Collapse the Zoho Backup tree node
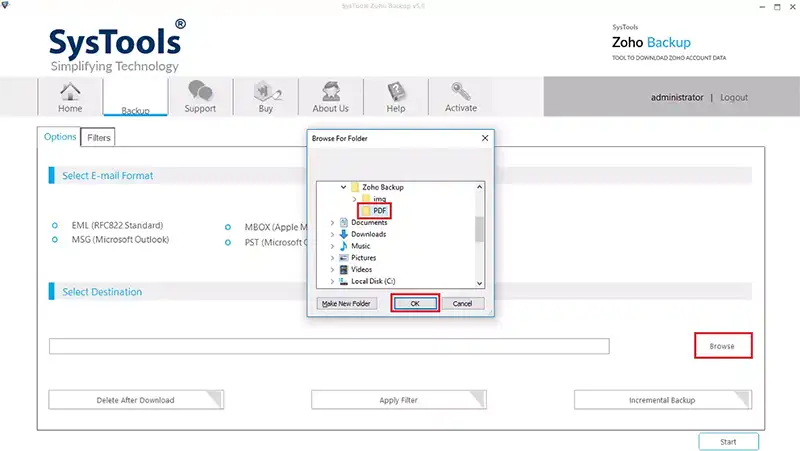The image size is (800, 451). click(343, 187)
